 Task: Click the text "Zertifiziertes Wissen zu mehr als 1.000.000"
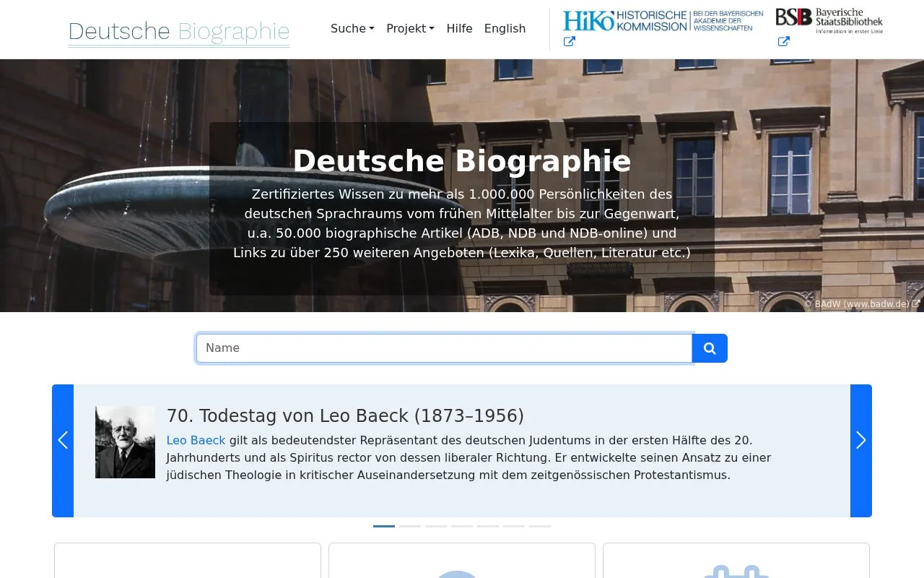[393, 194]
